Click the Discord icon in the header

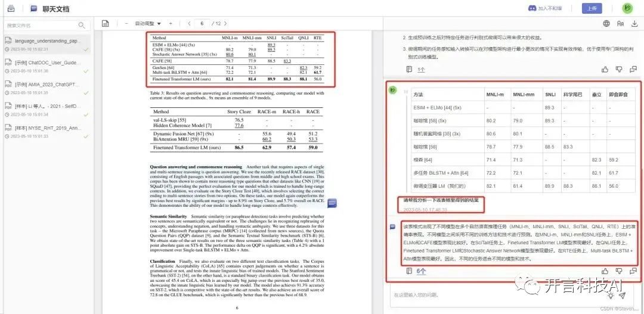point(532,8)
